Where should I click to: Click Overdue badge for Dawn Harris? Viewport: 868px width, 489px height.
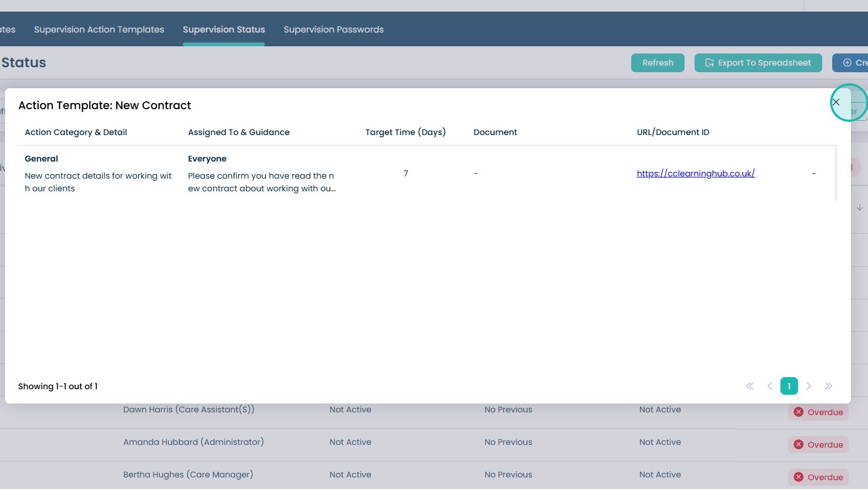818,412
